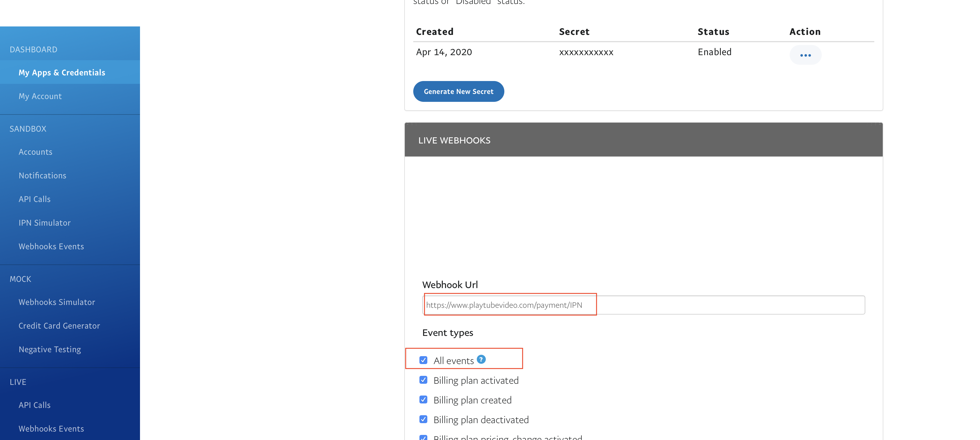The width and height of the screenshot is (980, 440).
Task: Open the three-dots action menu for secret
Action: 805,55
